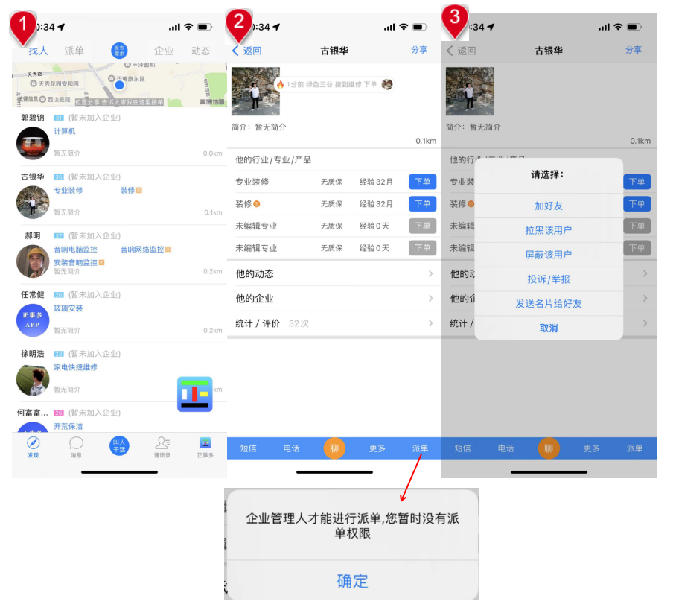Tap 家电快捷维修 tag under 徐明浩

[75, 367]
